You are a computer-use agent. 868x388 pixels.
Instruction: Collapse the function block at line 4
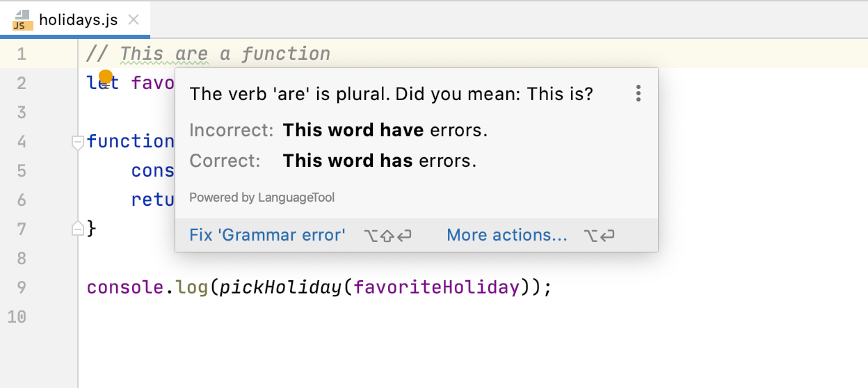[x=78, y=143]
